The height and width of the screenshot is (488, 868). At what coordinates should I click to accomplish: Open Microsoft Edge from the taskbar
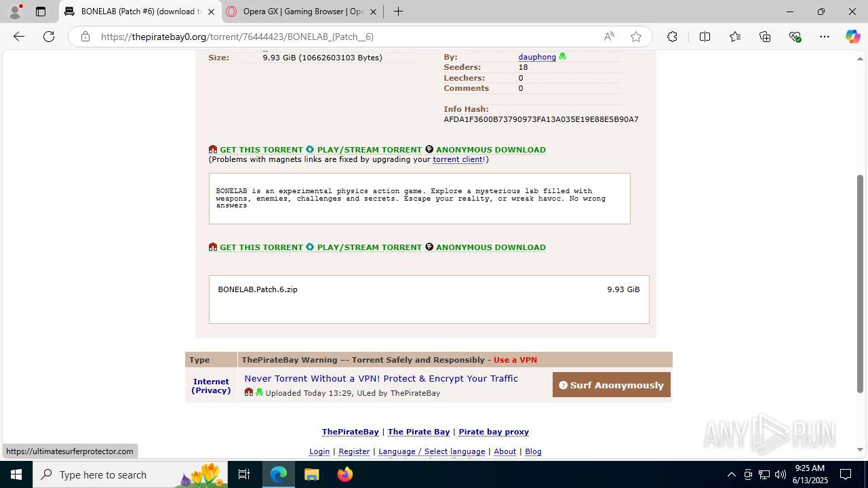[279, 474]
